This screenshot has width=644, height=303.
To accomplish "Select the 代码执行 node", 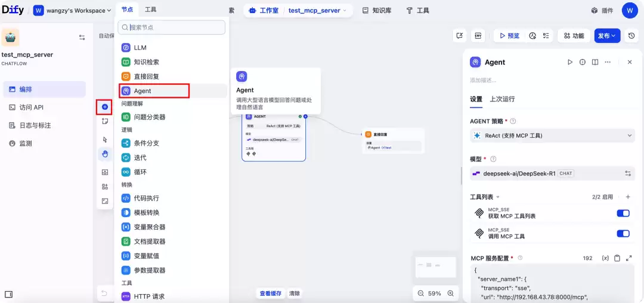I will (173, 198).
